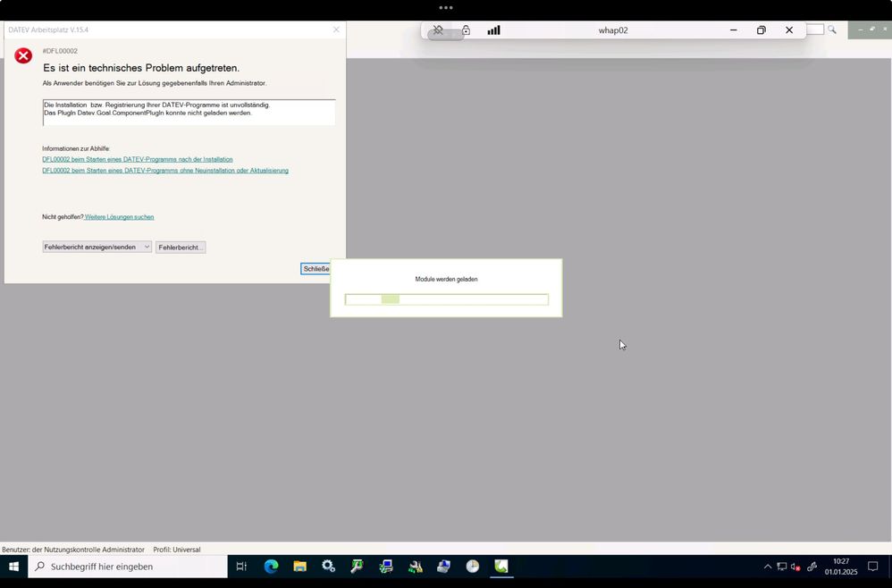Click the muted volume tray icon
This screenshot has height=588, width=892.
(x=795, y=567)
